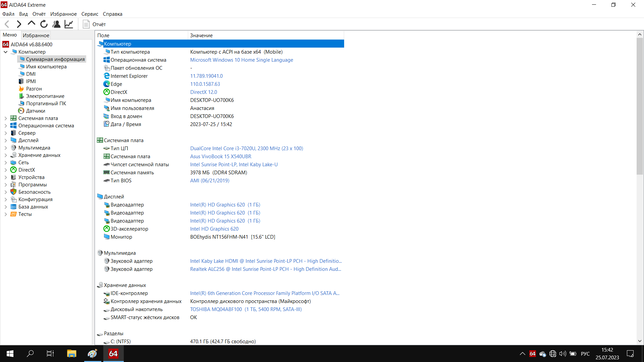
Task: Select the Электропитание battery icon in the tree
Action: coord(21,96)
